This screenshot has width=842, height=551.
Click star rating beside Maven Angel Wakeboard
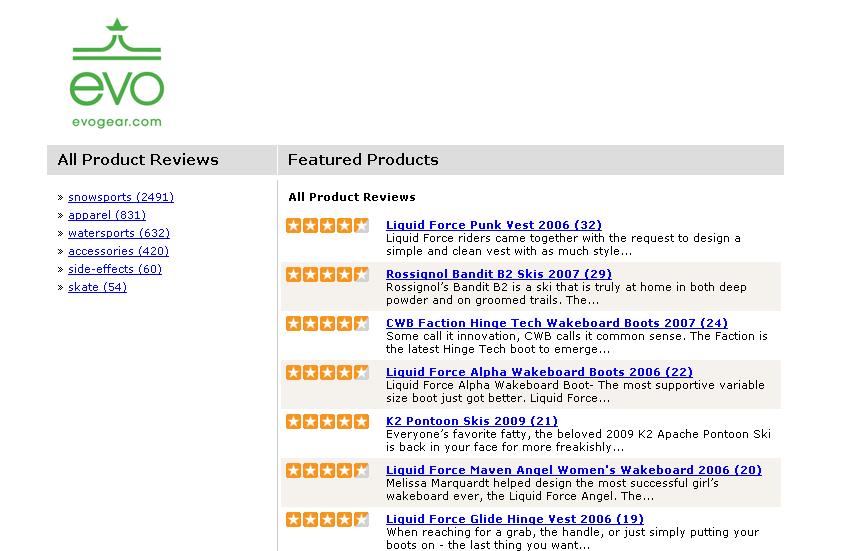coord(327,471)
